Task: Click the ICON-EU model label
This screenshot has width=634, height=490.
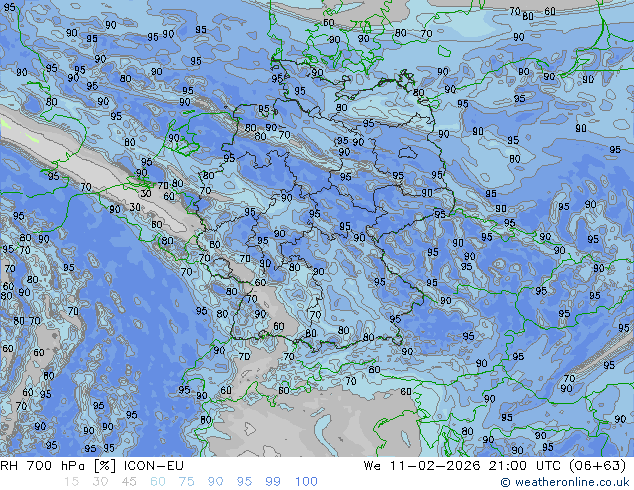Action: tap(154, 466)
